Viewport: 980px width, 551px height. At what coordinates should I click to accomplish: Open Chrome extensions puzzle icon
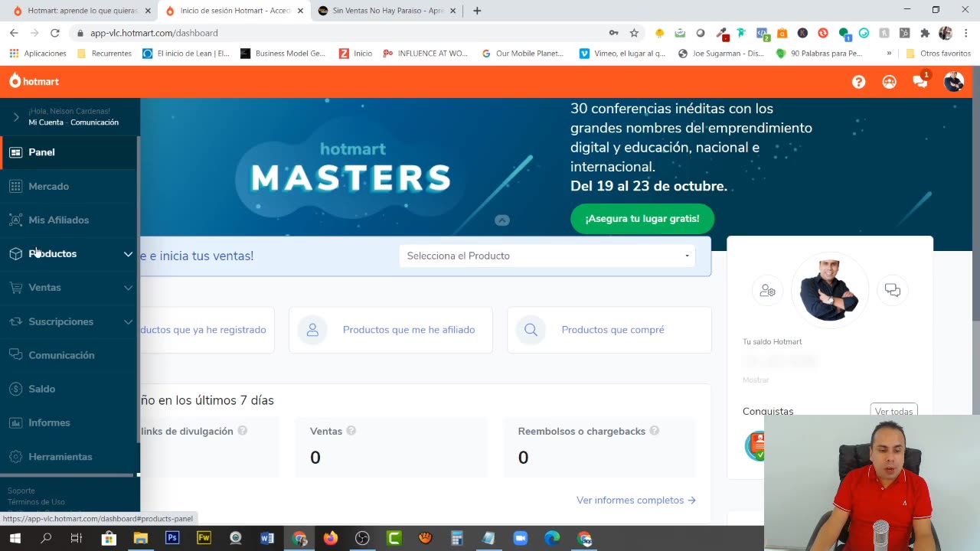(x=925, y=33)
